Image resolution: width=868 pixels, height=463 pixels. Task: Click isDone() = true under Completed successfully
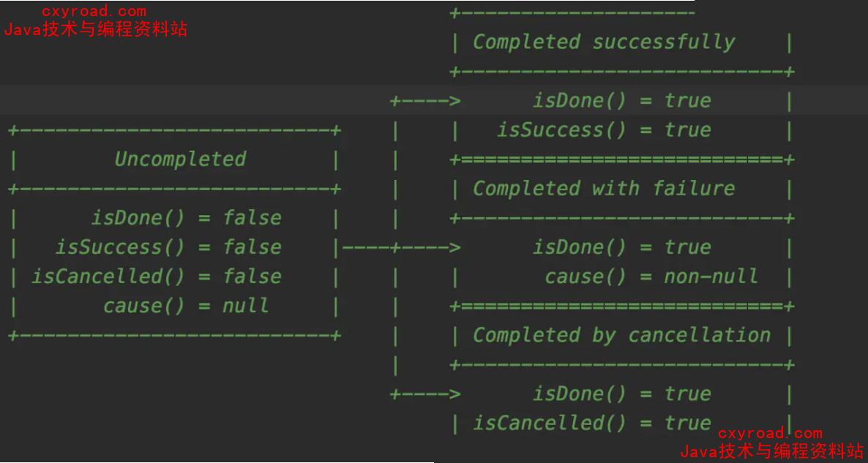pyautogui.click(x=621, y=101)
